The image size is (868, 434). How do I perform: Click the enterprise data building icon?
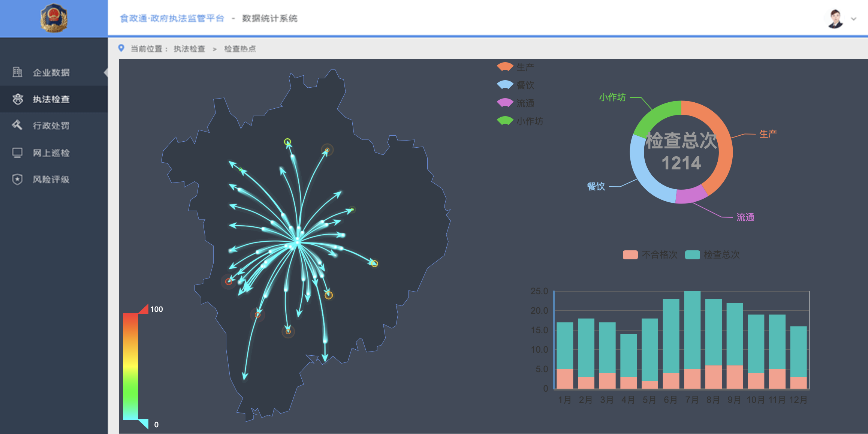pyautogui.click(x=17, y=72)
